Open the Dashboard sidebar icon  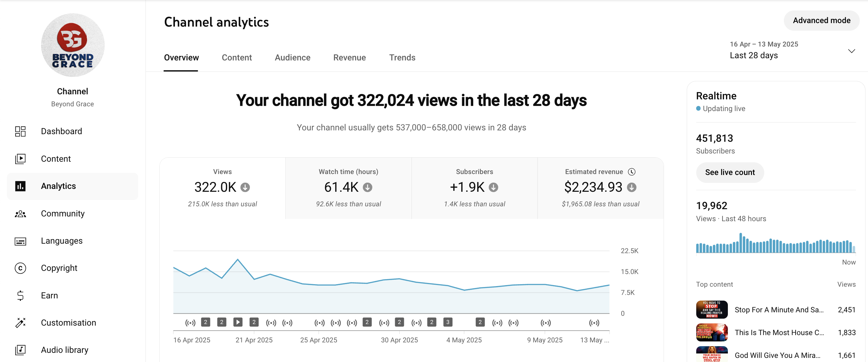pos(20,131)
